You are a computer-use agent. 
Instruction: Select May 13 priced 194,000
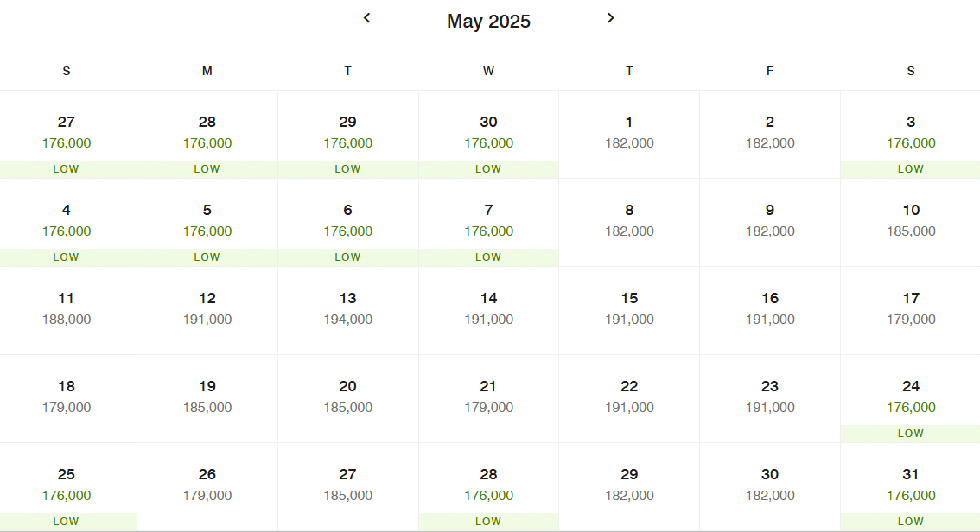click(348, 311)
